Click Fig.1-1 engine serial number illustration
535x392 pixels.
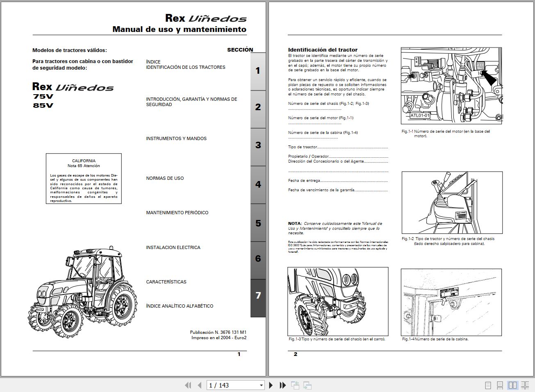click(451, 86)
